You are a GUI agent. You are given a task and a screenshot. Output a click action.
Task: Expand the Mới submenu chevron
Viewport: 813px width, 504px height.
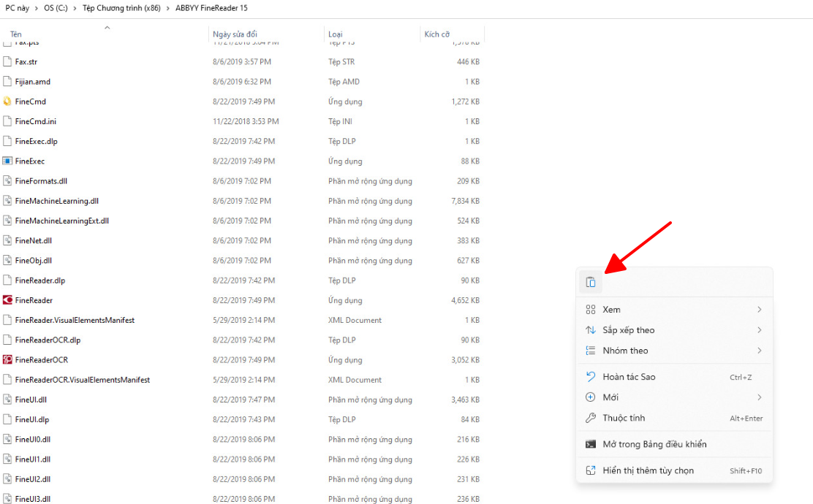759,397
